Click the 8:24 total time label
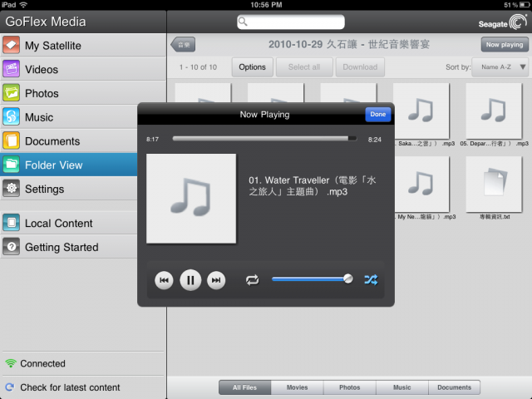Image resolution: width=532 pixels, height=399 pixels. click(375, 140)
